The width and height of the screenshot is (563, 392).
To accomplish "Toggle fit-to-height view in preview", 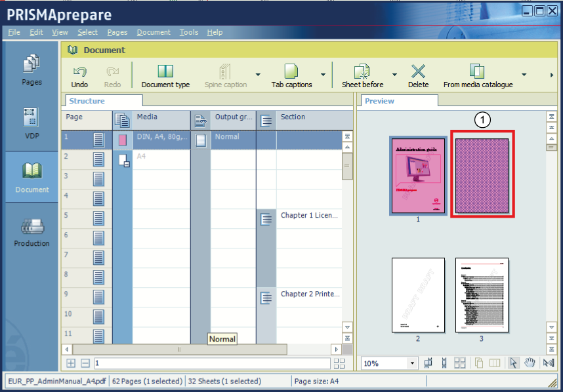I will click(x=444, y=363).
